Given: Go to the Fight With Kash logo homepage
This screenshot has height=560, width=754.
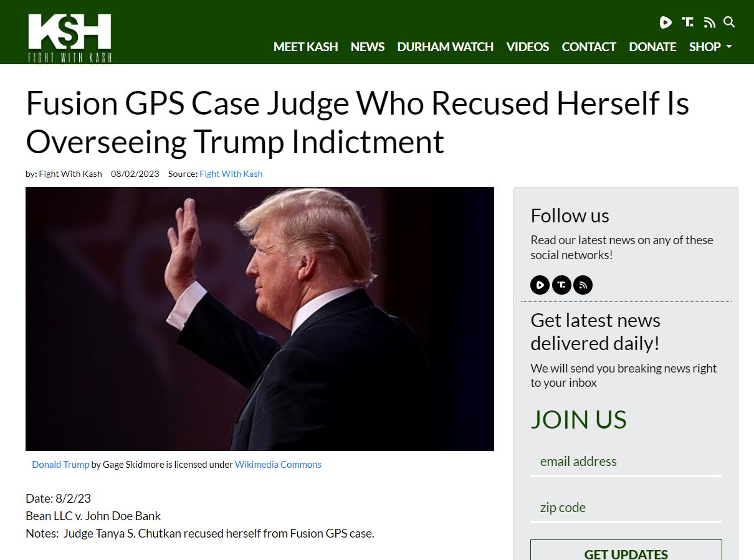Looking at the screenshot, I should point(70,38).
